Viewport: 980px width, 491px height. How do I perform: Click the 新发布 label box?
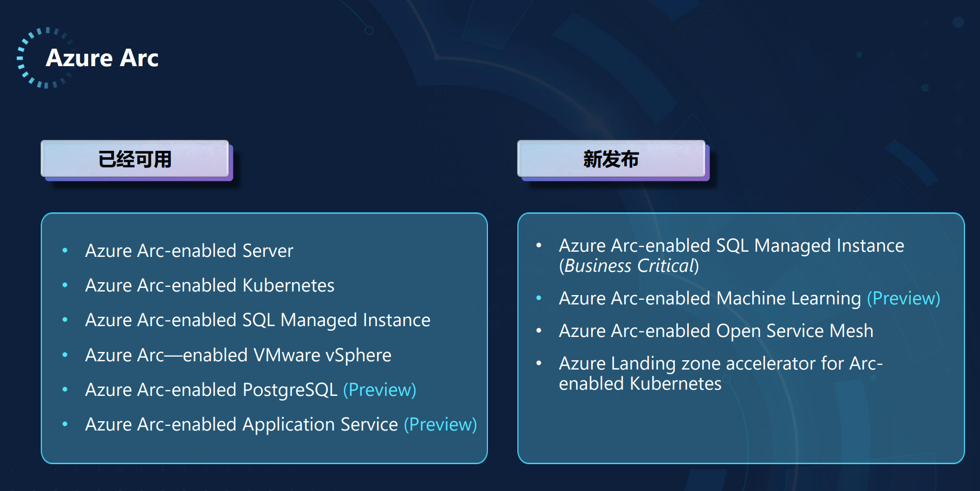[611, 159]
